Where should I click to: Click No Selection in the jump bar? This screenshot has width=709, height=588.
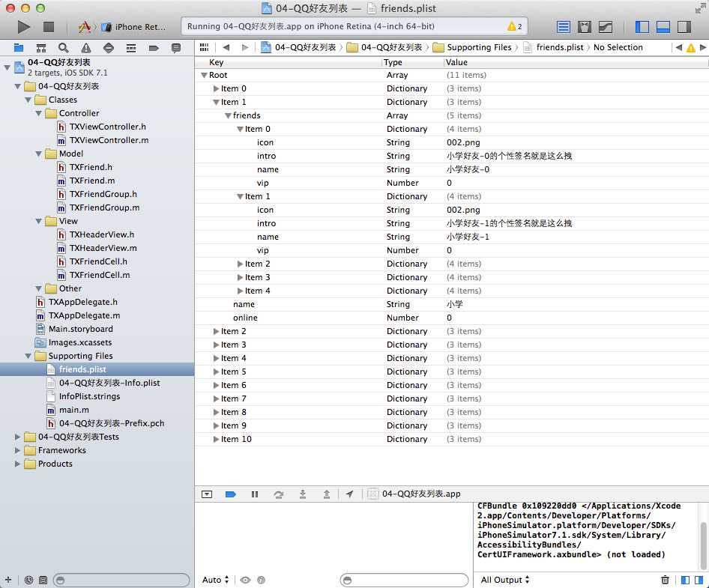[x=618, y=47]
